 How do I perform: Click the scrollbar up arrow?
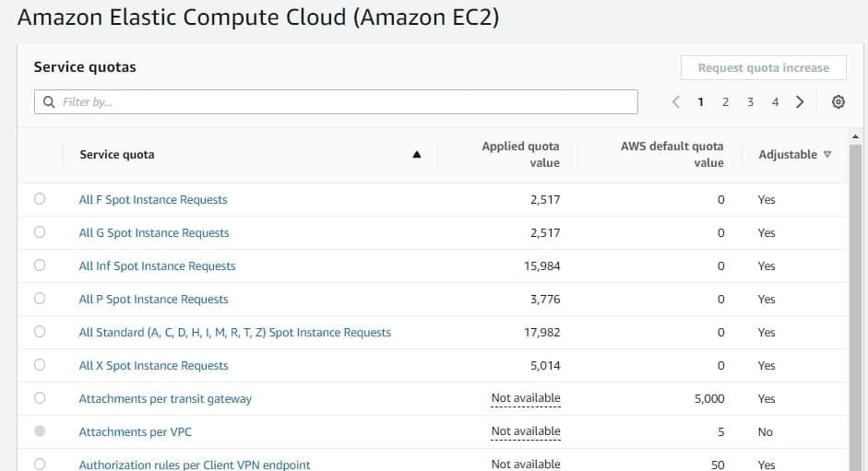855,136
